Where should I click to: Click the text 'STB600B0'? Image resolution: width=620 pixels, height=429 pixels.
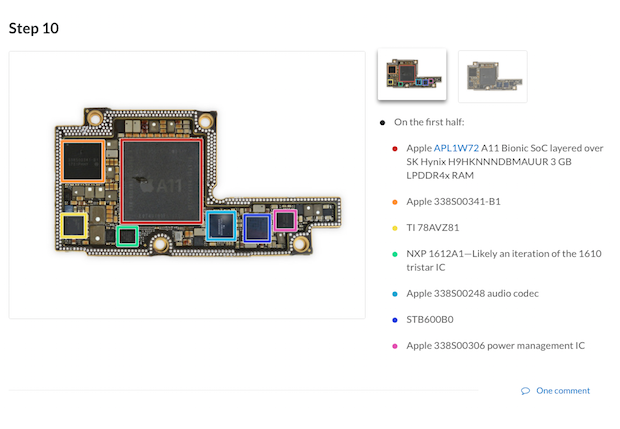(430, 319)
